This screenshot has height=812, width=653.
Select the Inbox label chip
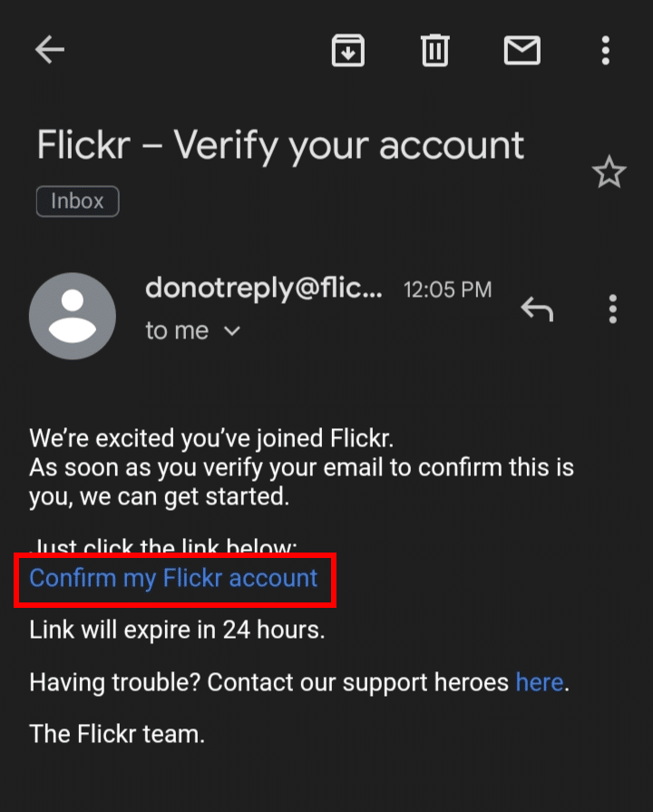pos(76,201)
